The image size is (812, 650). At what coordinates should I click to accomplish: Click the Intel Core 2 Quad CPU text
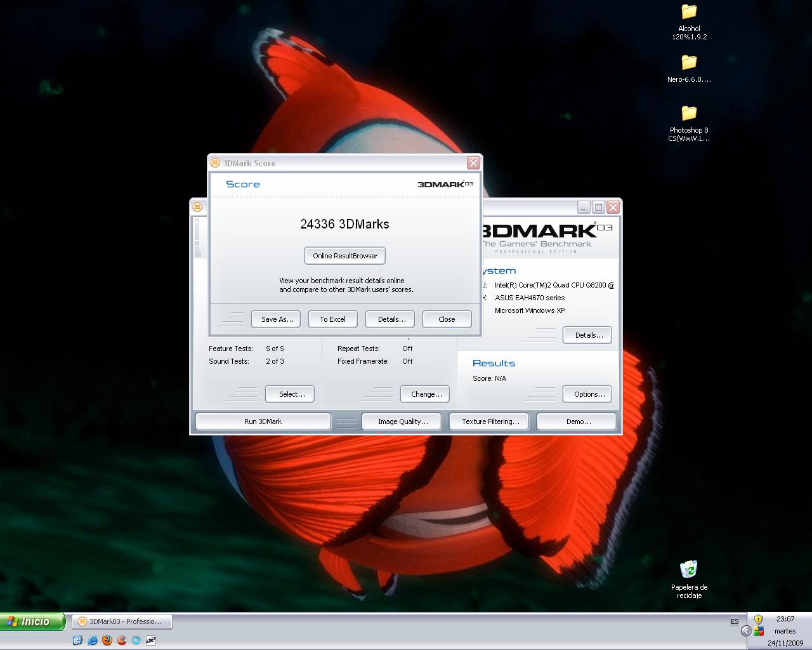[x=554, y=285]
